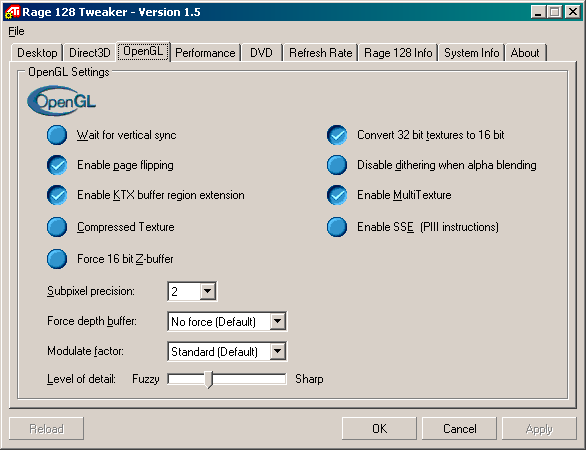586x450 pixels.
Task: Select the OpenGL tab
Action: coord(143,51)
